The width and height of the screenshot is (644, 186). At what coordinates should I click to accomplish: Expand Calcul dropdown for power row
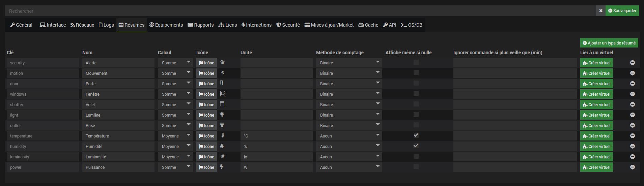[x=175, y=167]
